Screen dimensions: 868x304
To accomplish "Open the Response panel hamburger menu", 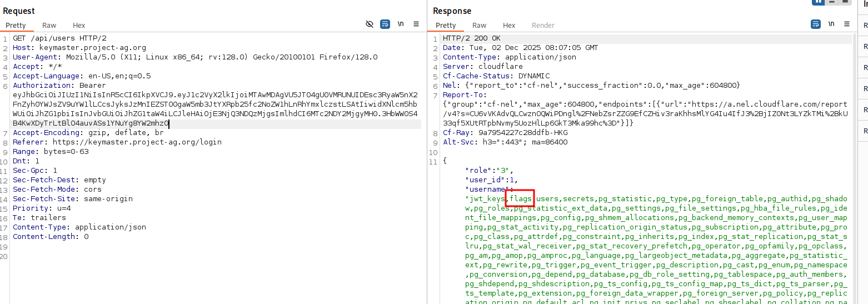I will (847, 24).
